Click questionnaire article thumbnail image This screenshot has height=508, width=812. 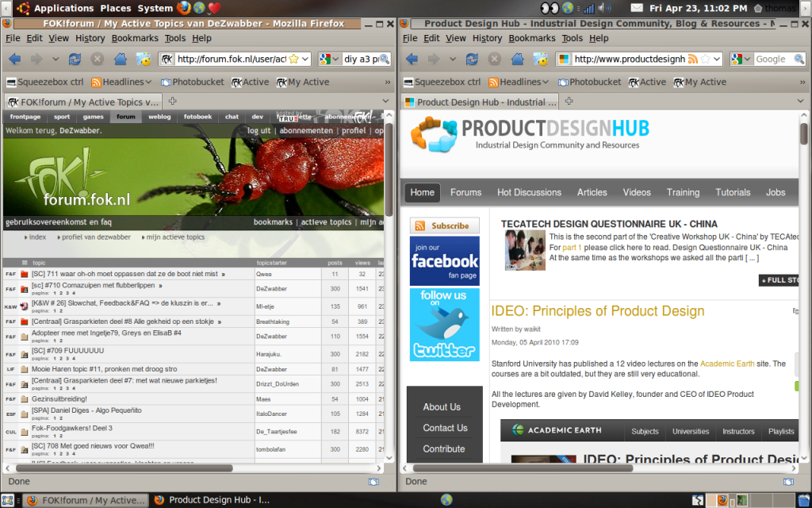[525, 250]
